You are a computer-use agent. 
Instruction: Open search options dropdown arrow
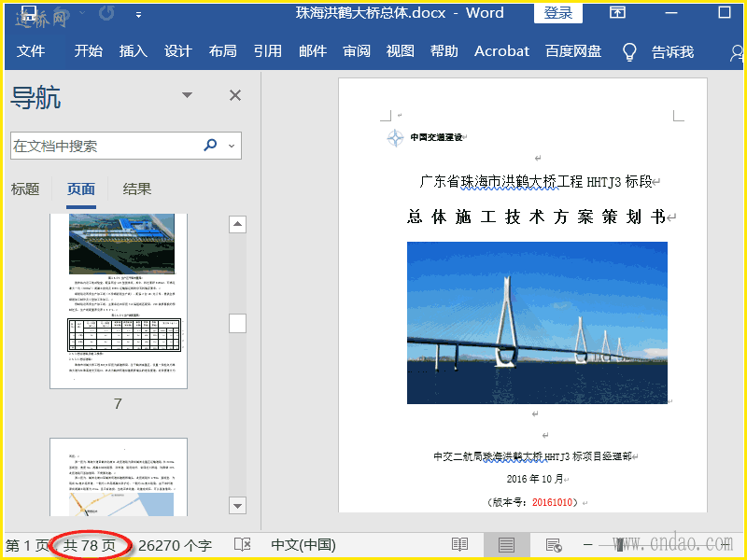tap(232, 146)
